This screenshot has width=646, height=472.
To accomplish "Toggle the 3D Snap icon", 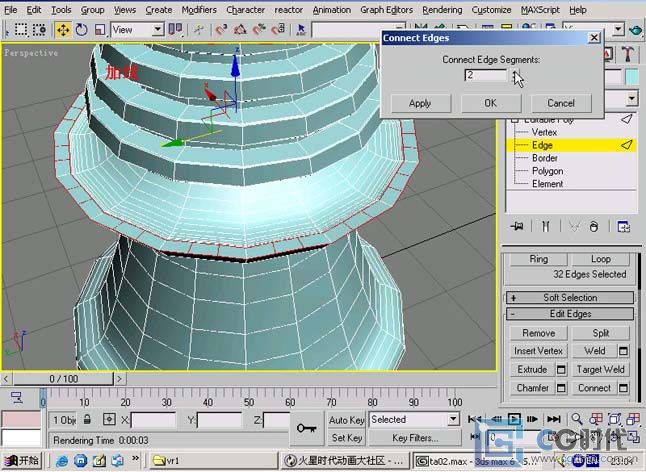I will (221, 30).
